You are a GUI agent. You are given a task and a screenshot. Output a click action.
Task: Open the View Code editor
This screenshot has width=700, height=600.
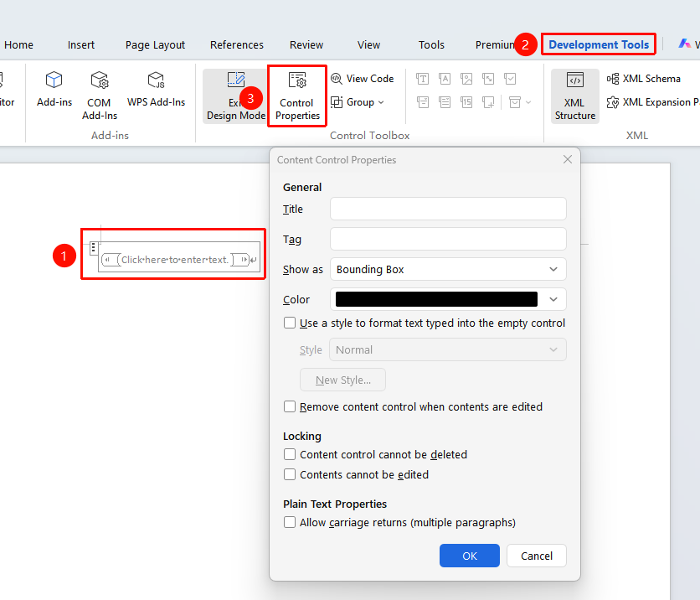point(363,79)
